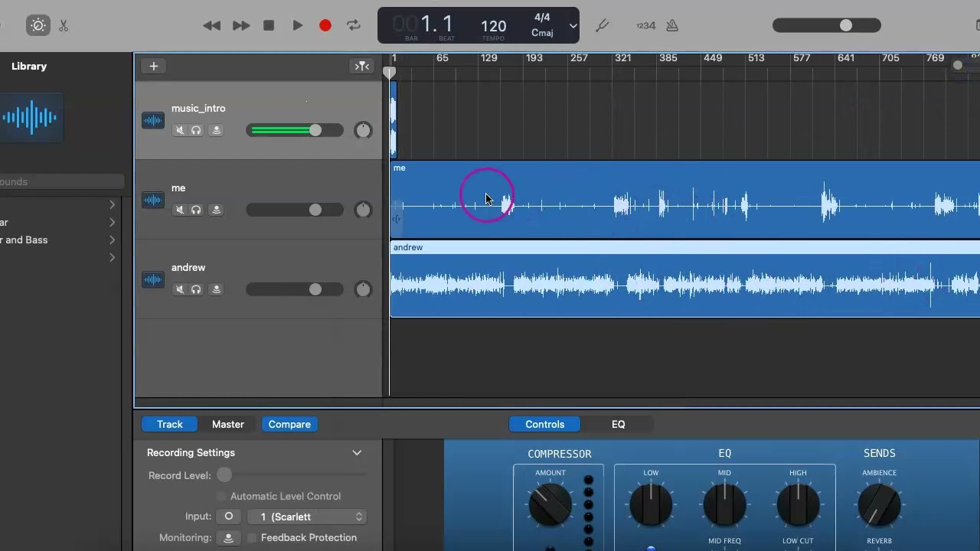Expand the 'r and Bass' library category
Screen dimensions: 980x551
point(112,240)
